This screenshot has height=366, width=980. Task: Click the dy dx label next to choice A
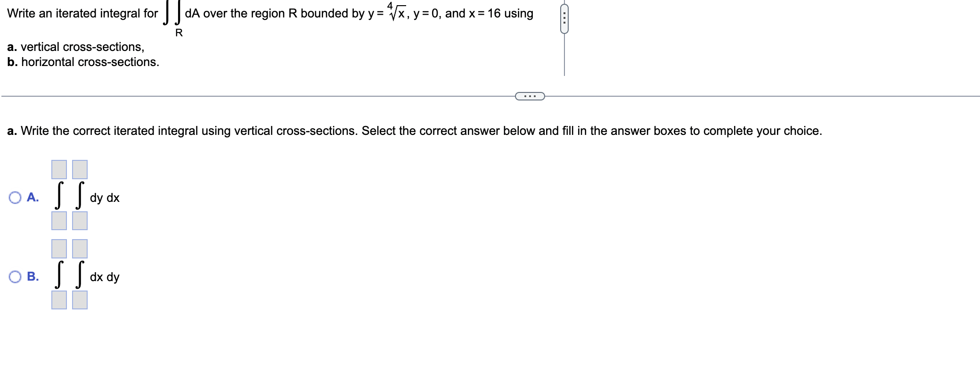105,198
